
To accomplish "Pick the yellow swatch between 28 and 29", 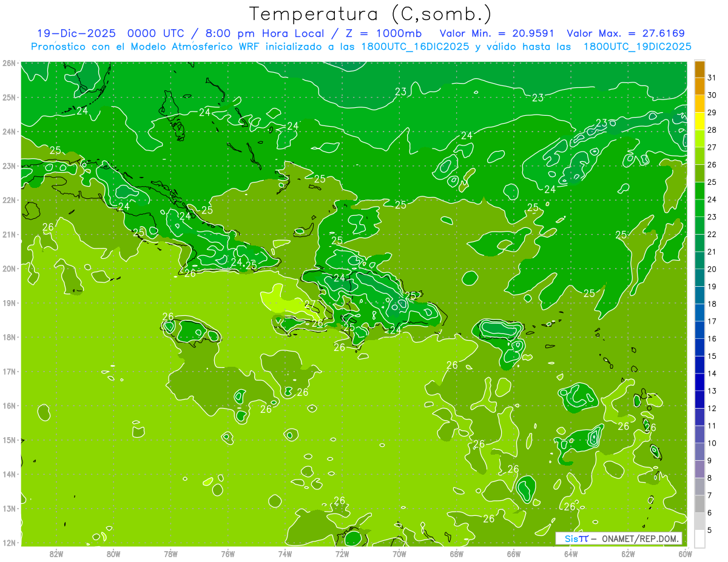I will click(699, 121).
